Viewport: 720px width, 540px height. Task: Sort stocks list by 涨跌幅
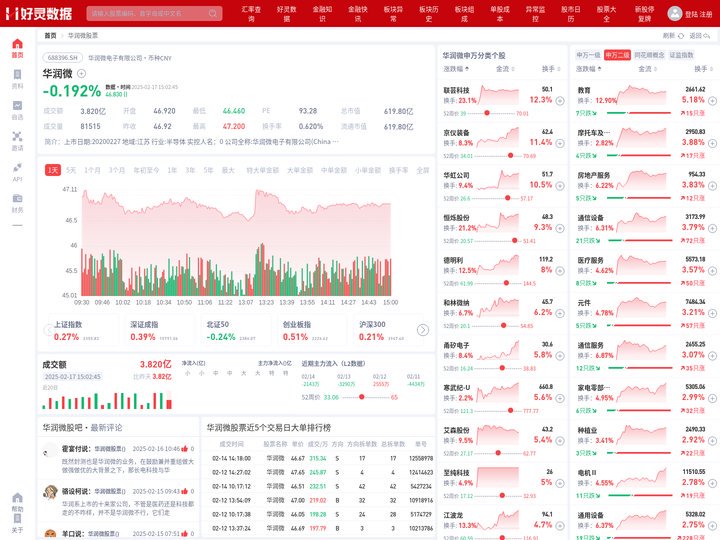[x=456, y=69]
